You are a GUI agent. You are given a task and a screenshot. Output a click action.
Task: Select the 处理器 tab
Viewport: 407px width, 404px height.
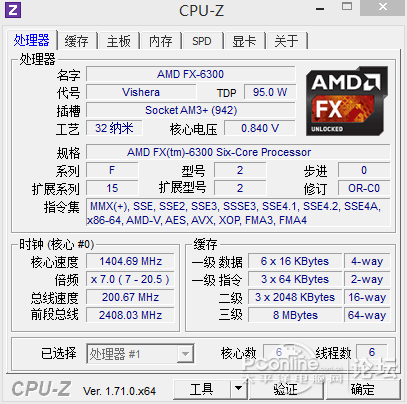[32, 40]
